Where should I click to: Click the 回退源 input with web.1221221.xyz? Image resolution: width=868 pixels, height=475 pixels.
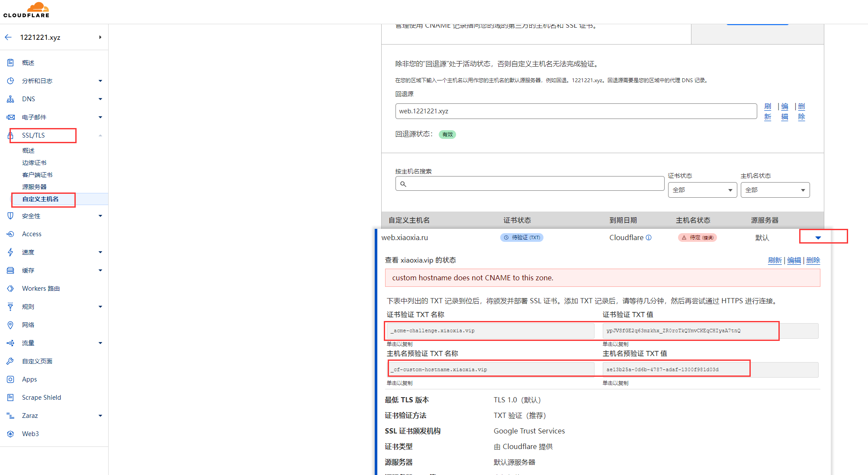[575, 111]
